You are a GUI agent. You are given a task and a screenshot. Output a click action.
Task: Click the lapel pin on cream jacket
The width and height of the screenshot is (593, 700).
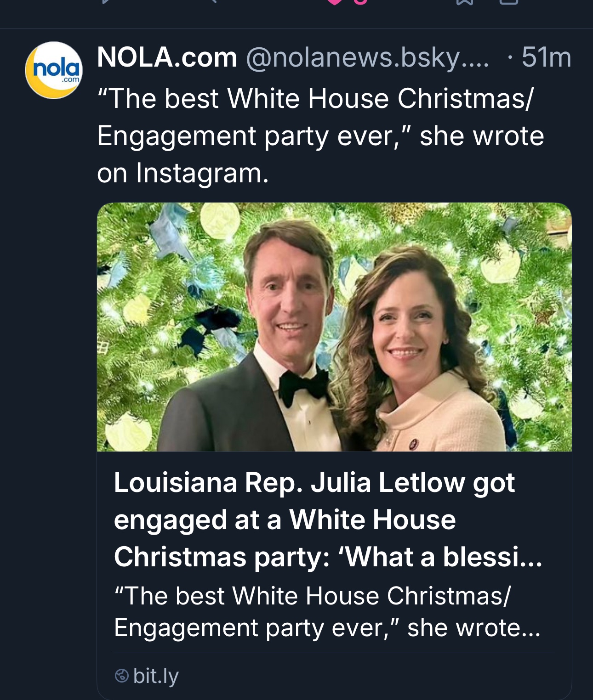412,443
